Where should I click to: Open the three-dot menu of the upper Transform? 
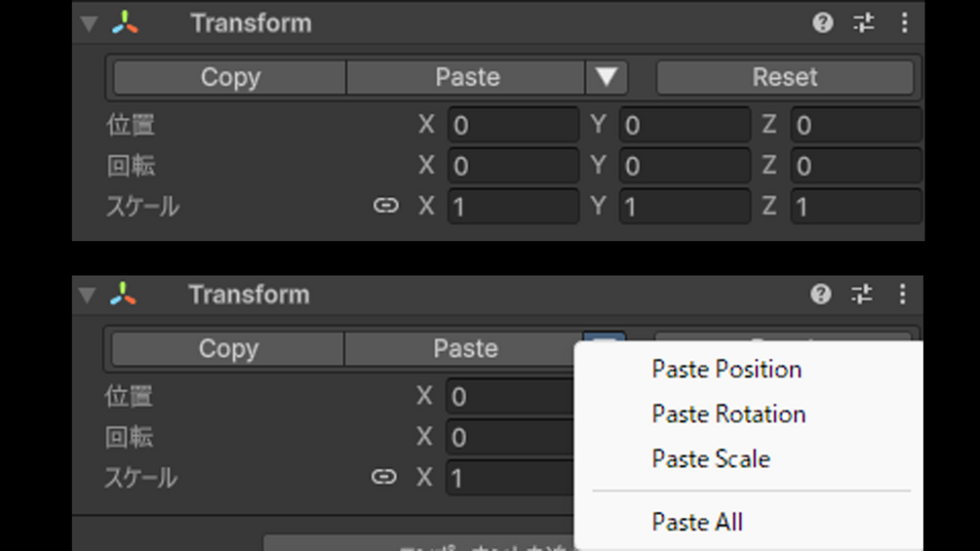[904, 22]
